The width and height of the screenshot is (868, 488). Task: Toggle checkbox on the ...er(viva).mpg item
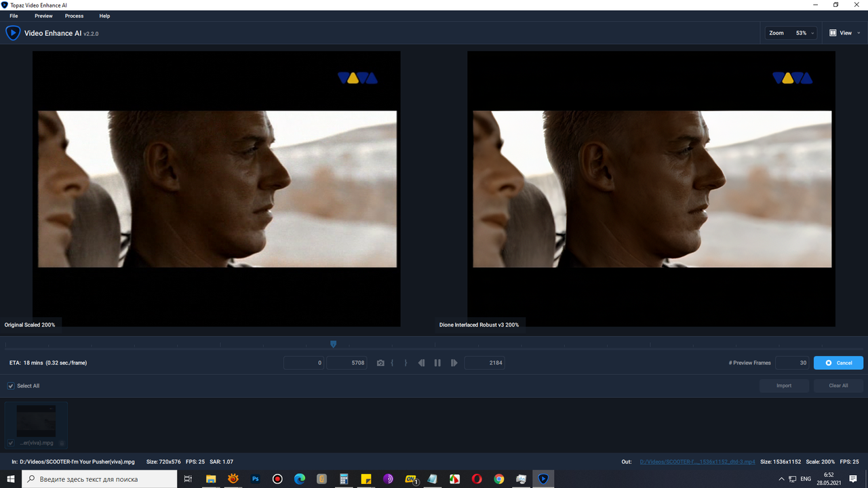pyautogui.click(x=10, y=443)
